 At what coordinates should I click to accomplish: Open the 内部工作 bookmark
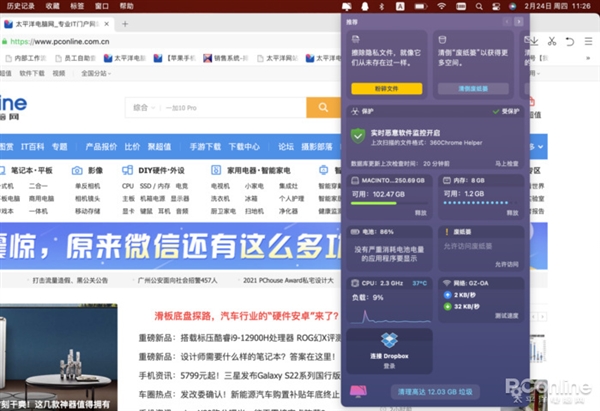click(x=26, y=58)
